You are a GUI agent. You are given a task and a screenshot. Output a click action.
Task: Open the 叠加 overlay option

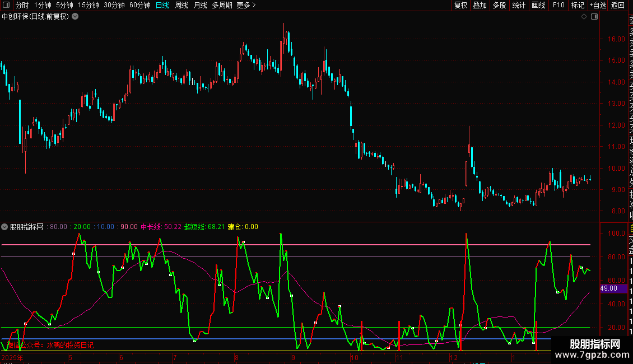coord(480,6)
